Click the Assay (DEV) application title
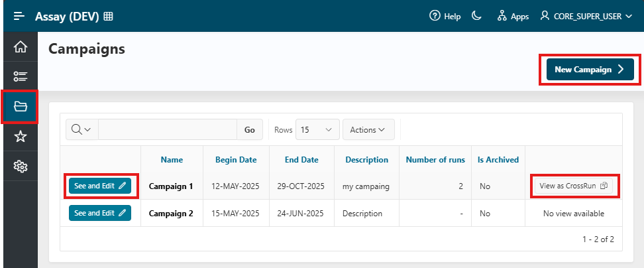Image resolution: width=644 pixels, height=268 pixels. click(67, 17)
